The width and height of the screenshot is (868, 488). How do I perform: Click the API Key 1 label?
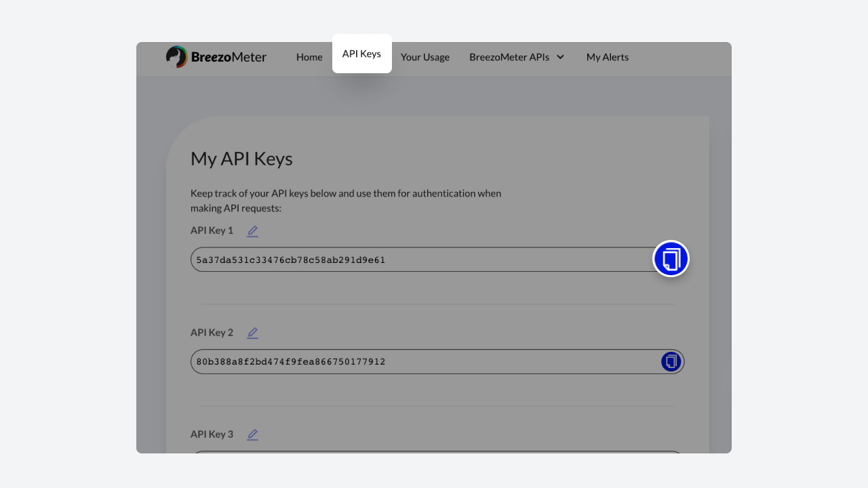point(212,230)
